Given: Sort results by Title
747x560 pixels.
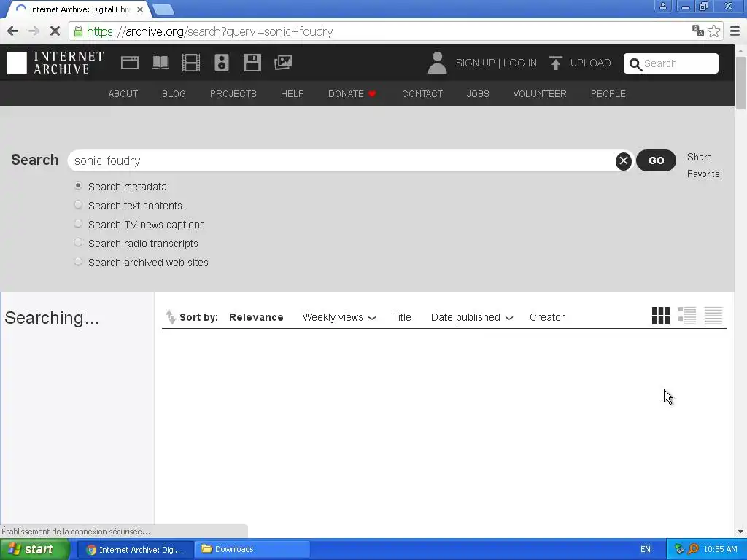Looking at the screenshot, I should [401, 317].
